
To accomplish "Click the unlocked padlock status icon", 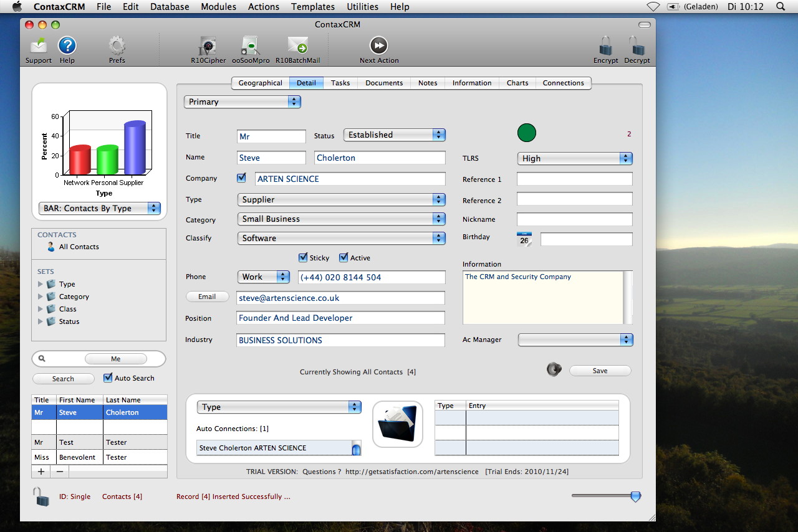I will (41, 496).
